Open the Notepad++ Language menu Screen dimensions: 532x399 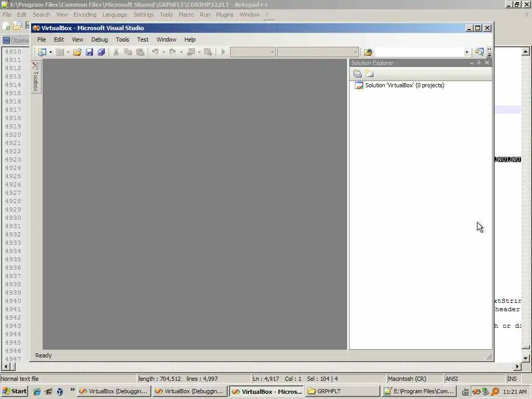point(115,15)
